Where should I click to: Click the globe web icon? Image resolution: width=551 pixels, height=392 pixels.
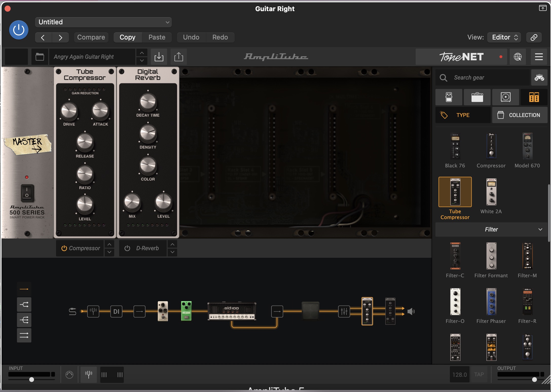coord(518,57)
